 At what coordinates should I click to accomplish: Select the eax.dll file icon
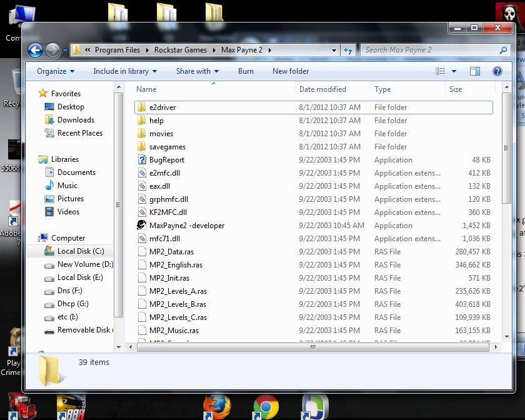[142, 186]
